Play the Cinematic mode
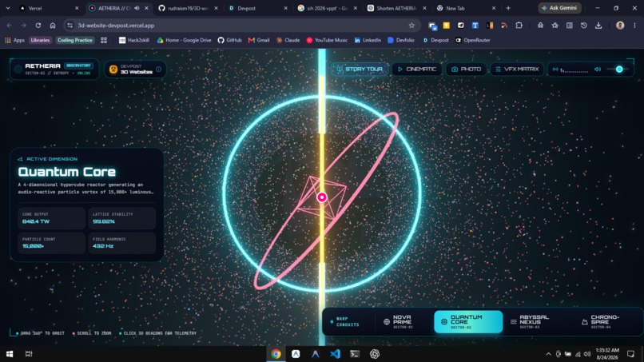 [x=417, y=69]
